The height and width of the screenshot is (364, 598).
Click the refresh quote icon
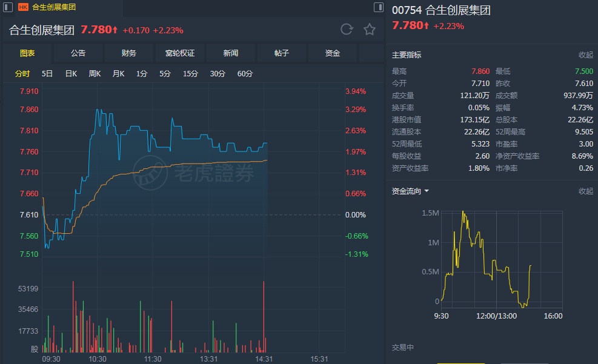pyautogui.click(x=347, y=29)
